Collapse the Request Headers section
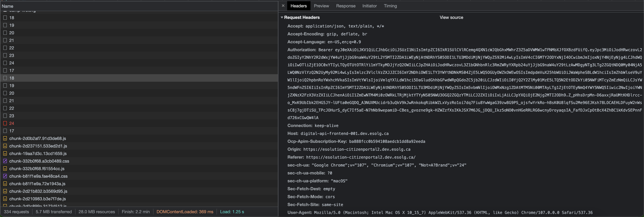644x217 pixels. 282,17
